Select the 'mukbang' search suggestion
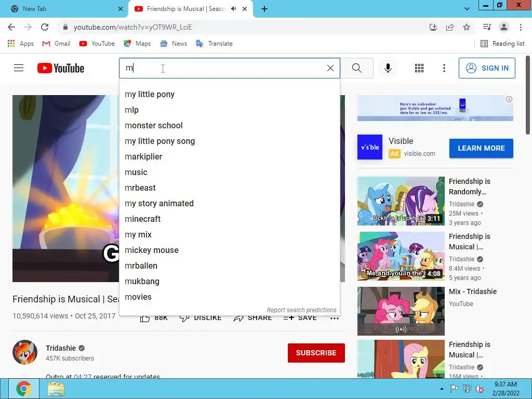The image size is (532, 399). [230, 282]
